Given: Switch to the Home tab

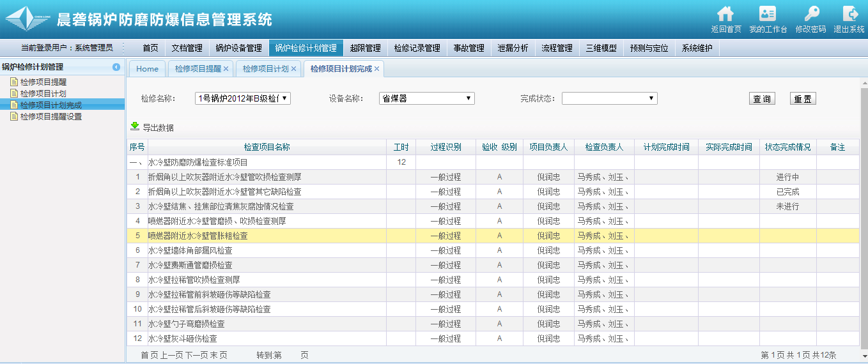Looking at the screenshot, I should tap(147, 69).
